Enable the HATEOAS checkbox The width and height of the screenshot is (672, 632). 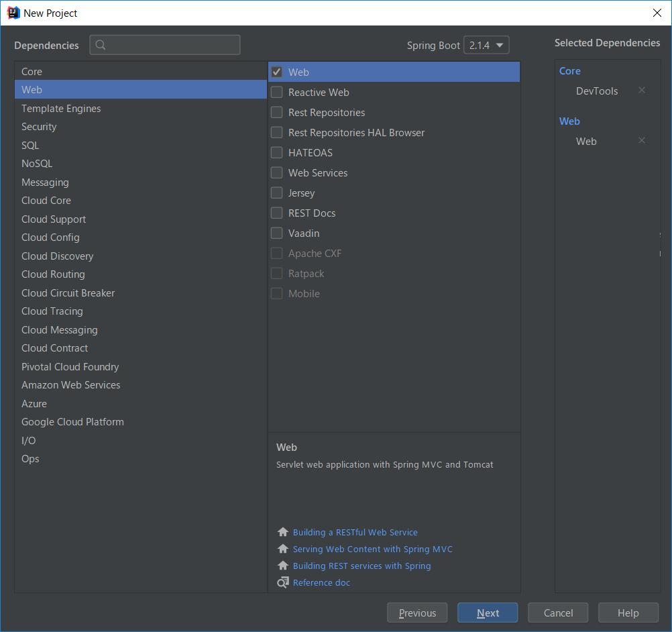277,153
